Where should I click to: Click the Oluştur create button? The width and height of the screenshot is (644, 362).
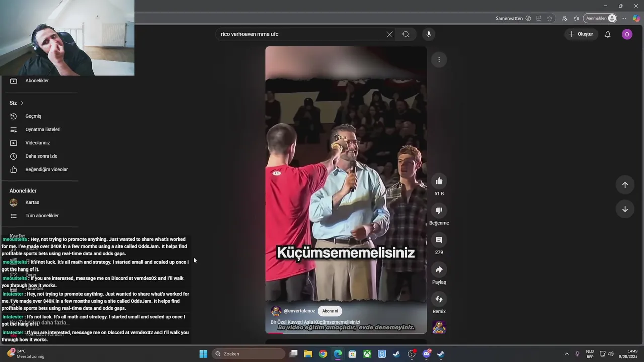[581, 34]
